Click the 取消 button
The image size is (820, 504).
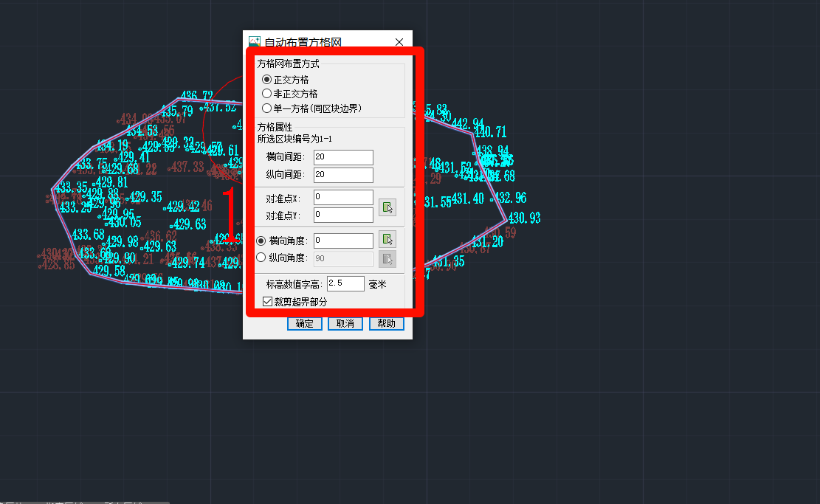345,324
